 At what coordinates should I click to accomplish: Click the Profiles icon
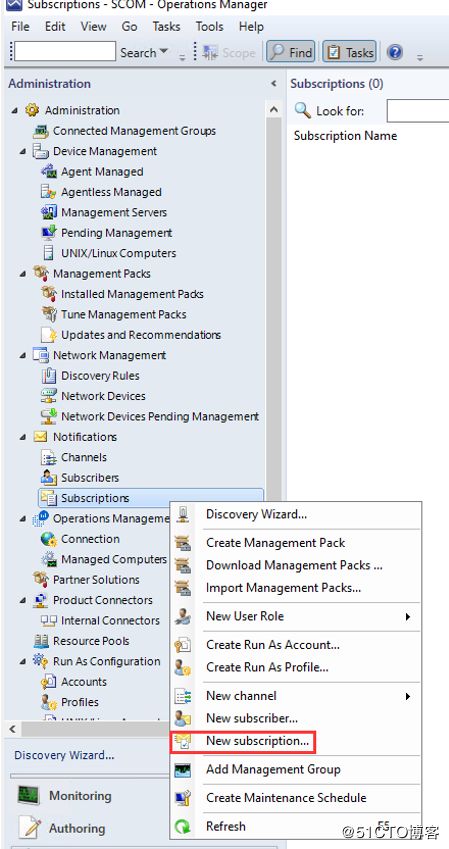click(x=49, y=702)
